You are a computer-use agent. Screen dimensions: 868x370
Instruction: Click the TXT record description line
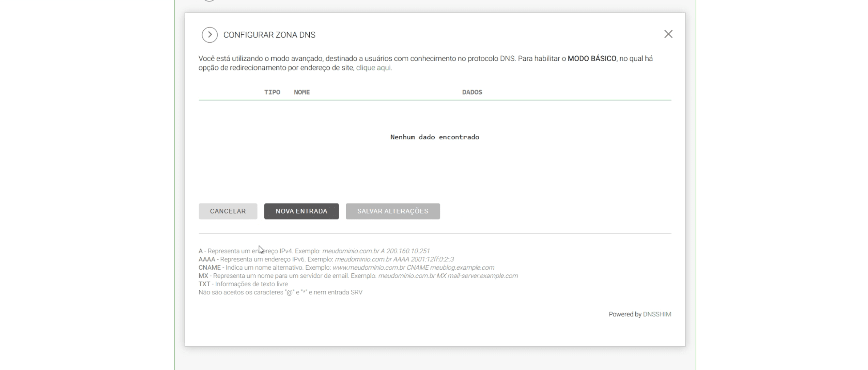(243, 284)
